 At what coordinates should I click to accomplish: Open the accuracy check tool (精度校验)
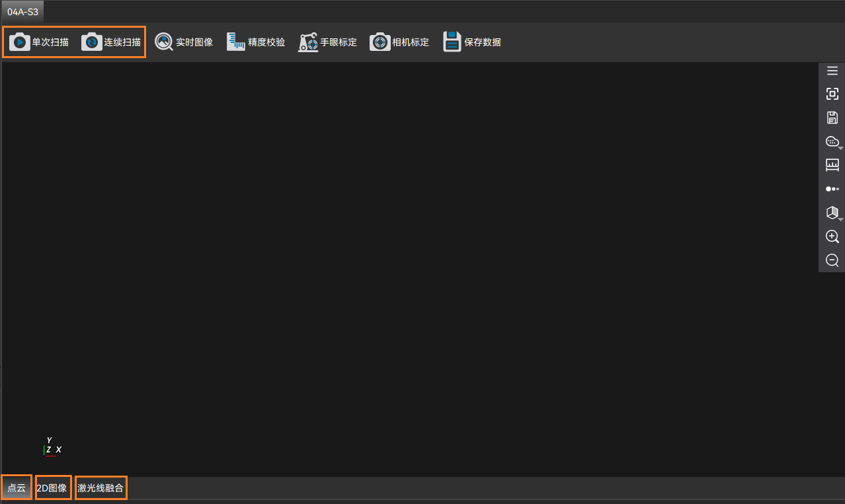(256, 42)
